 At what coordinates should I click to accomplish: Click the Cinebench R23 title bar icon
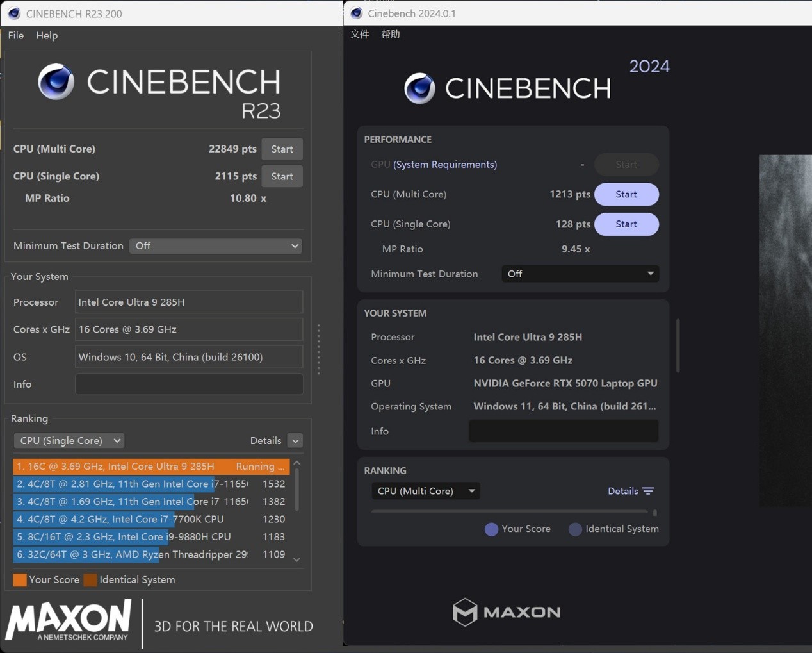[14, 13]
